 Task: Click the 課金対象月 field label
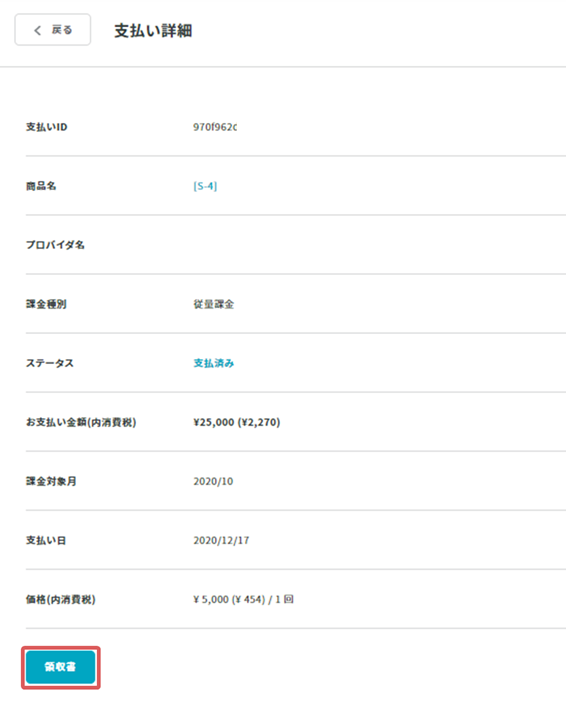[51, 481]
